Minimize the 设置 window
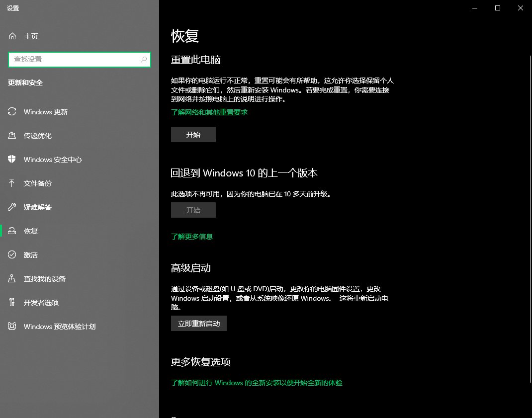The image size is (532, 418). point(475,8)
